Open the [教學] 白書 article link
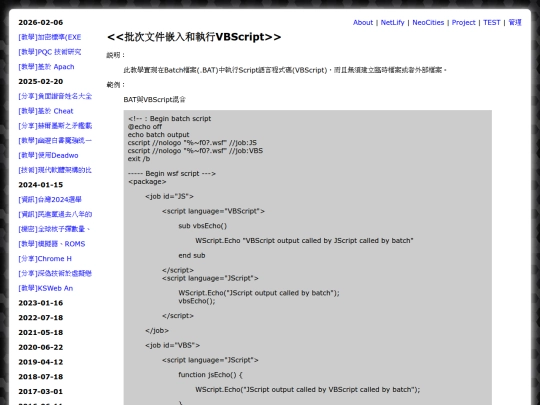Image resolution: width=540 pixels, height=405 pixels. pyautogui.click(x=55, y=141)
